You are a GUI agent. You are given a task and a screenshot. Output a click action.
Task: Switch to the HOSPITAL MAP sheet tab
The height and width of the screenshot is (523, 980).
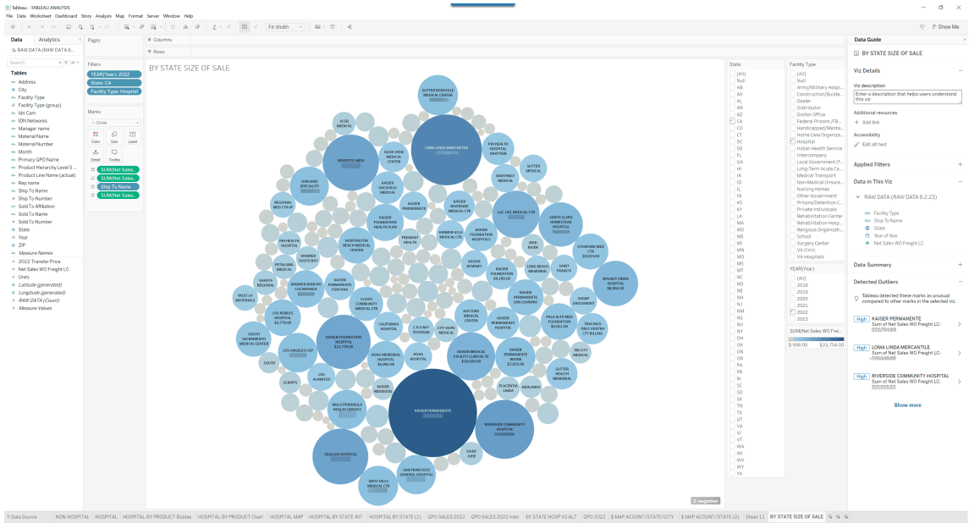(x=286, y=516)
